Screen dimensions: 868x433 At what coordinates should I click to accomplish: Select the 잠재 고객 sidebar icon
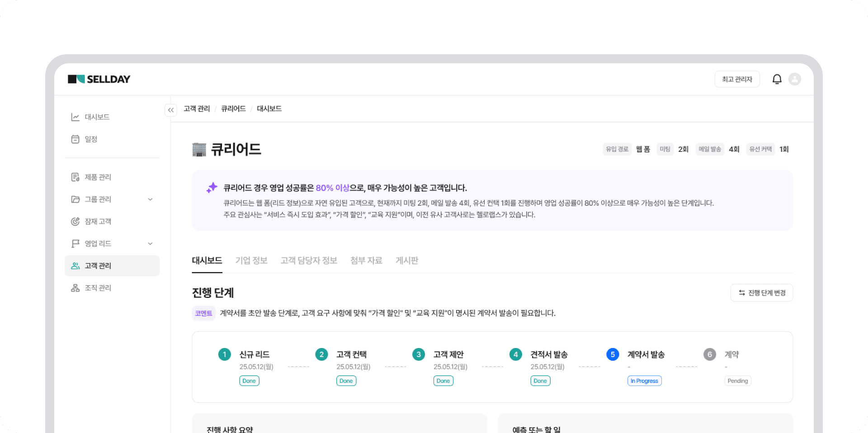(x=75, y=221)
